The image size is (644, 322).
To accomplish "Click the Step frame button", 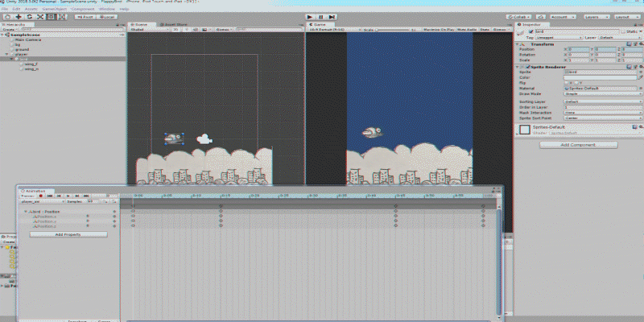I will [332, 17].
